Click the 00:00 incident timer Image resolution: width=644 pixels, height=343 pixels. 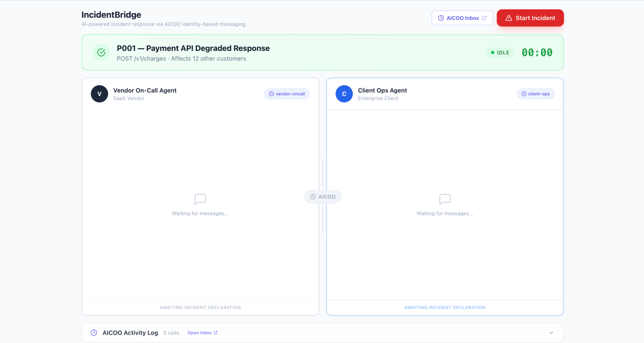click(x=537, y=53)
